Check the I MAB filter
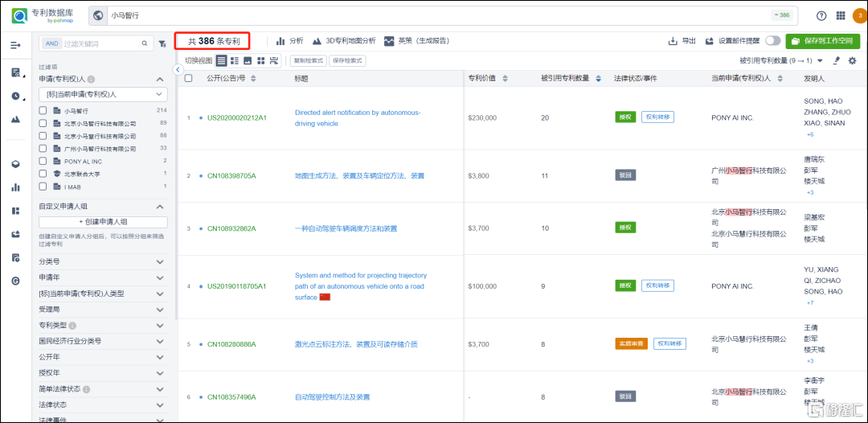 click(43, 187)
